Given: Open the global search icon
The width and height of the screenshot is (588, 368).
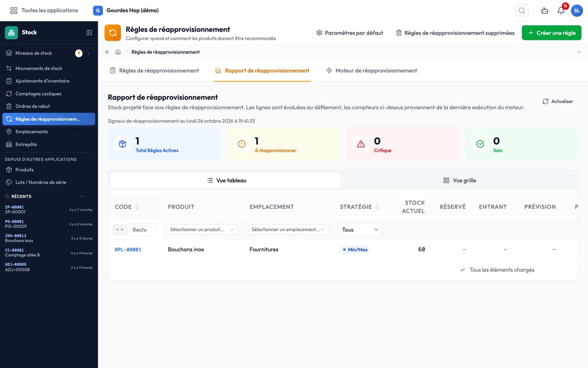Looking at the screenshot, I should pos(521,11).
